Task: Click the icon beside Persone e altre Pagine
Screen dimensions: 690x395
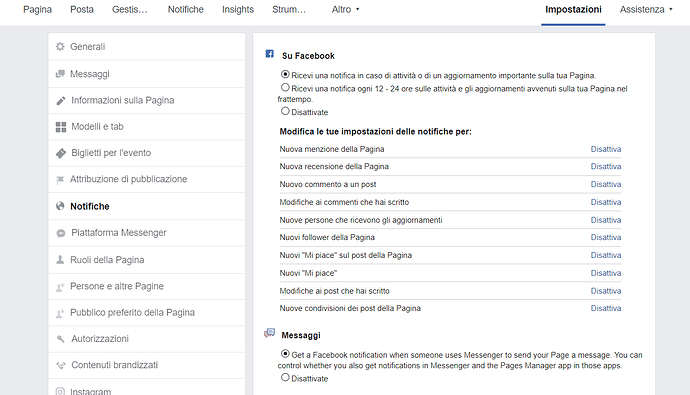Action: click(60, 287)
